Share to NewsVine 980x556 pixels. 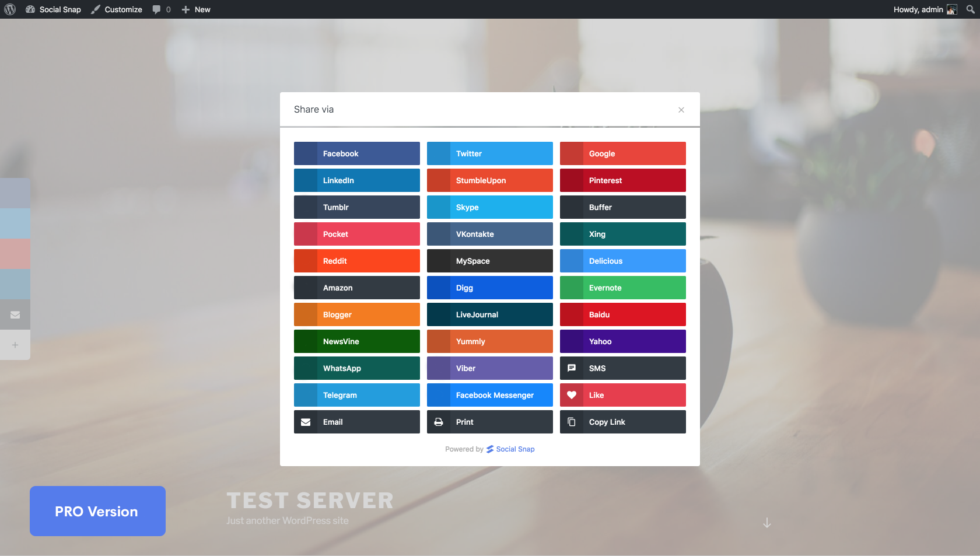(x=357, y=341)
